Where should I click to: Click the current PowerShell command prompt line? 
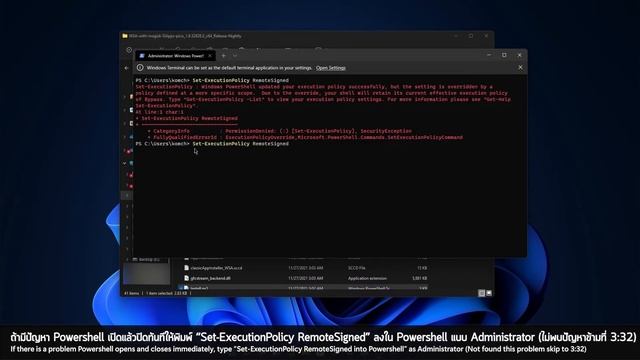coord(212,144)
